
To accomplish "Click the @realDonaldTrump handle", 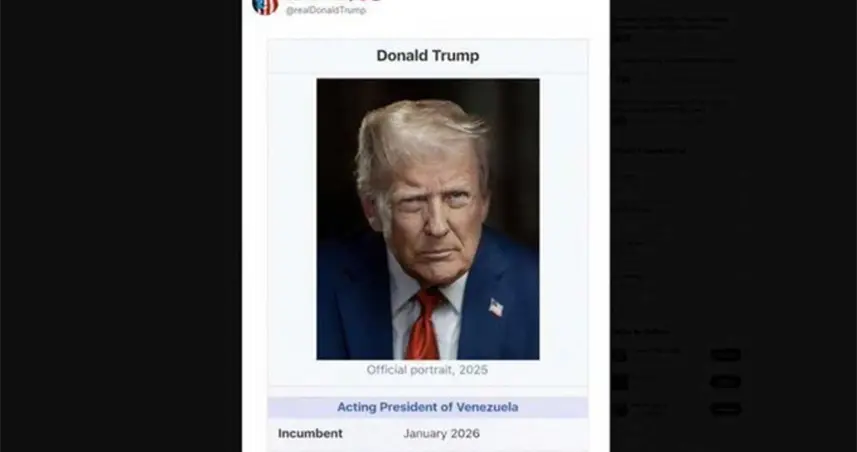I will tap(326, 10).
